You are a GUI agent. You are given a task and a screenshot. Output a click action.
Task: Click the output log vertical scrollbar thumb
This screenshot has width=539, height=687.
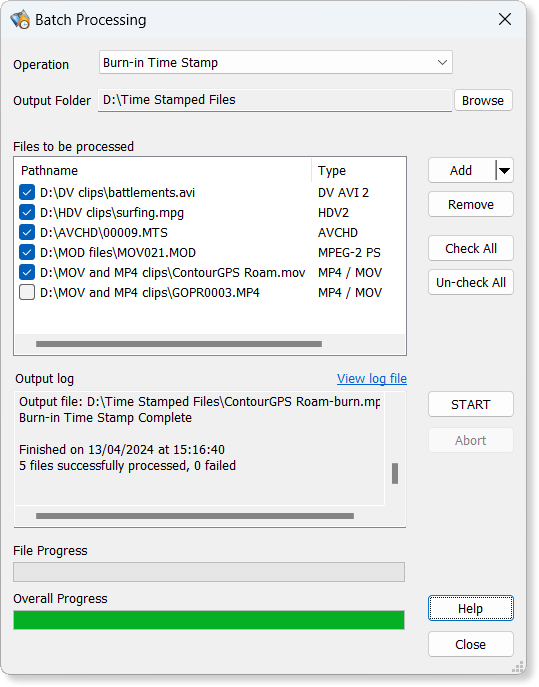395,473
